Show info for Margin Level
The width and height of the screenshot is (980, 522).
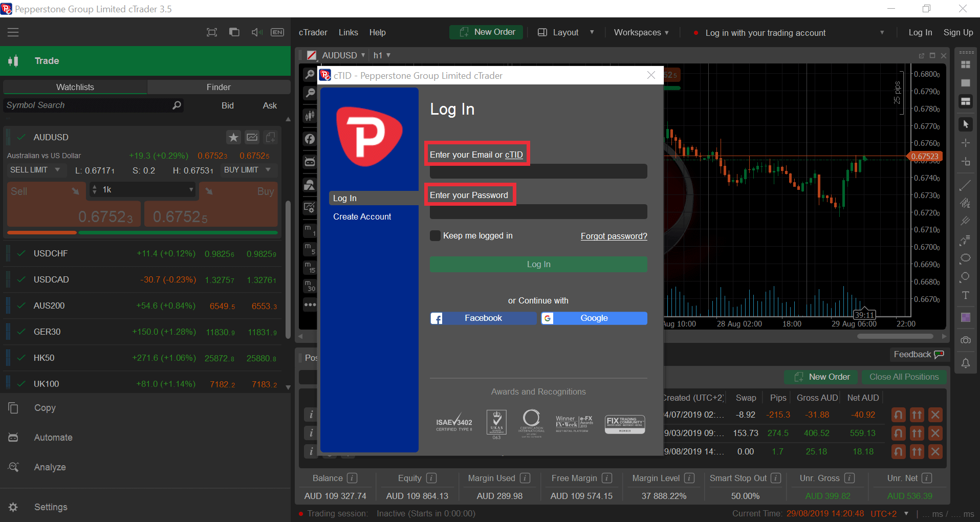coord(689,478)
